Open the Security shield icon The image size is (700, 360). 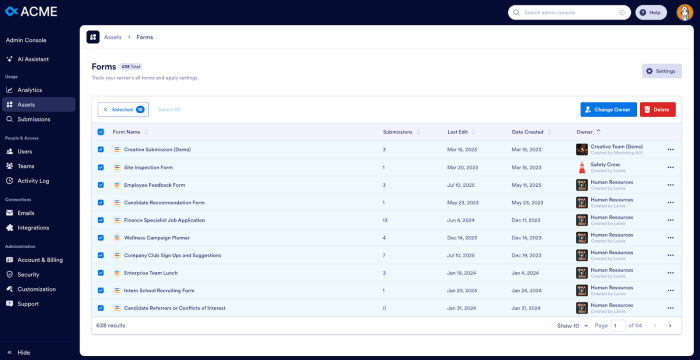click(x=9, y=275)
